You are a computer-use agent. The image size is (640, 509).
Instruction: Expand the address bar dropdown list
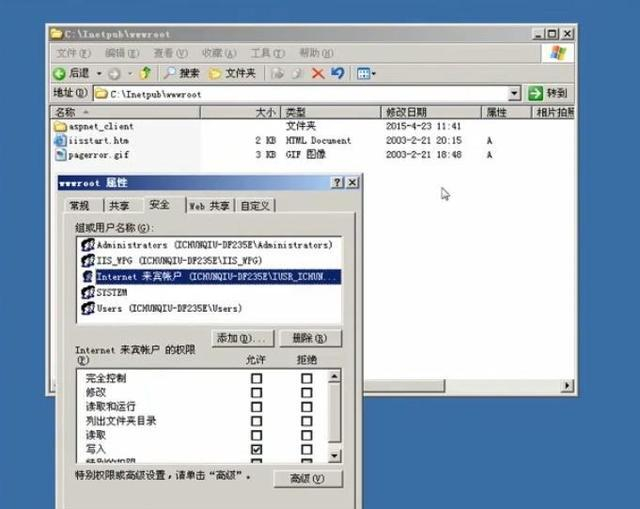point(514,93)
